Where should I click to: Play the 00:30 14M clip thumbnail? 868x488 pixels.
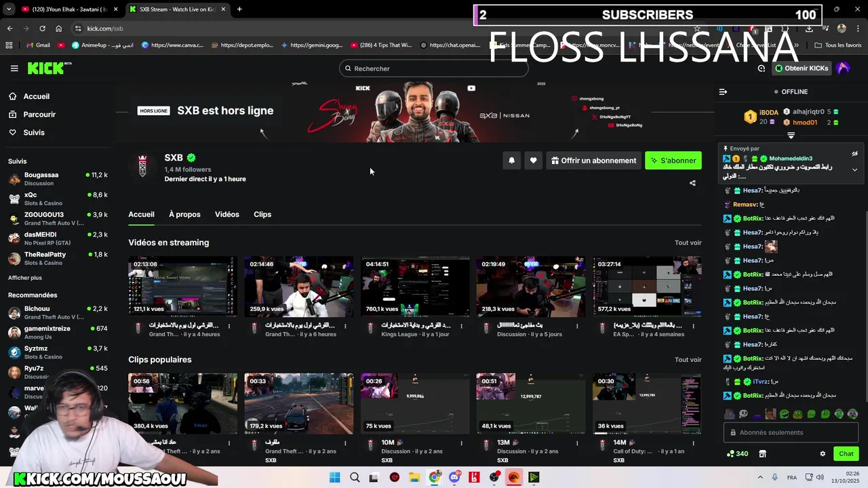tap(647, 403)
